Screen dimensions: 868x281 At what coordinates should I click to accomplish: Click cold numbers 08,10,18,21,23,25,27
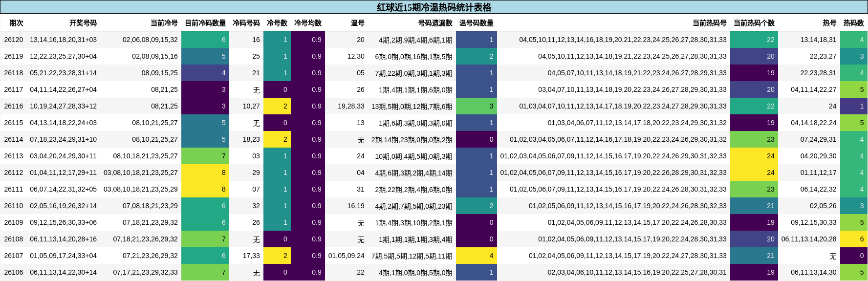pos(146,156)
